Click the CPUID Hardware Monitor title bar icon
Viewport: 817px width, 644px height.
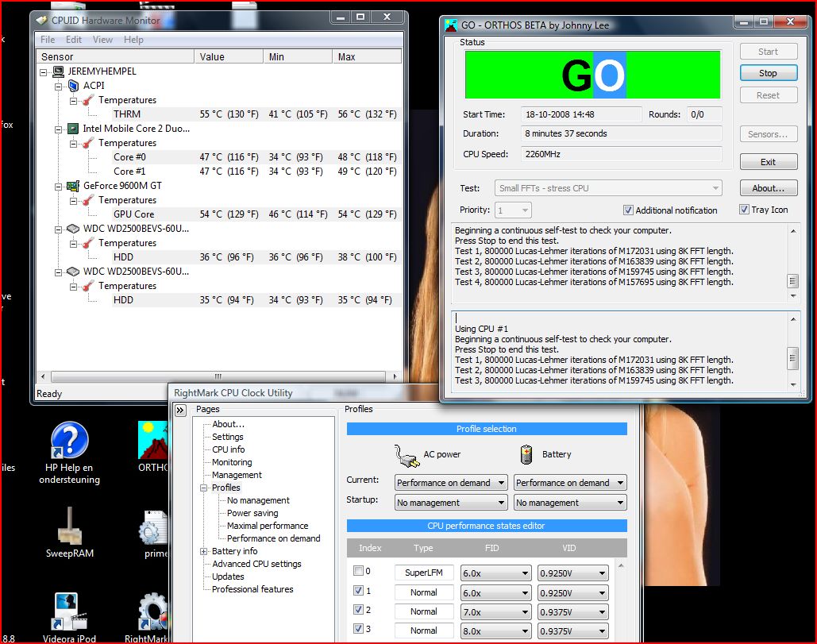click(x=41, y=21)
